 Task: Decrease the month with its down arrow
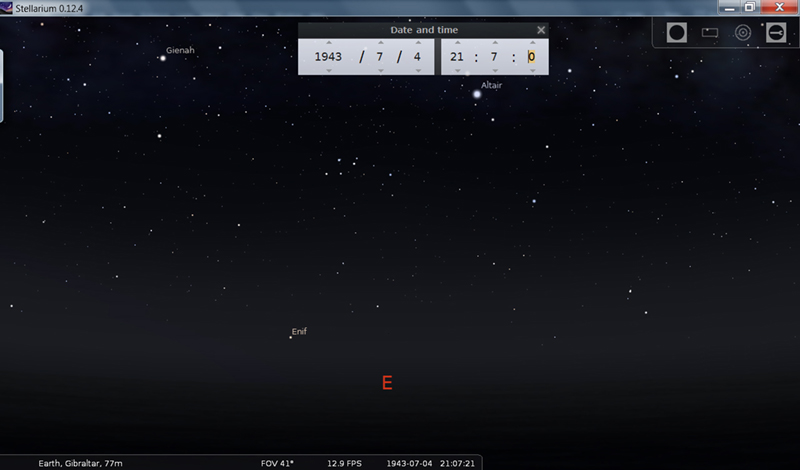click(x=381, y=70)
